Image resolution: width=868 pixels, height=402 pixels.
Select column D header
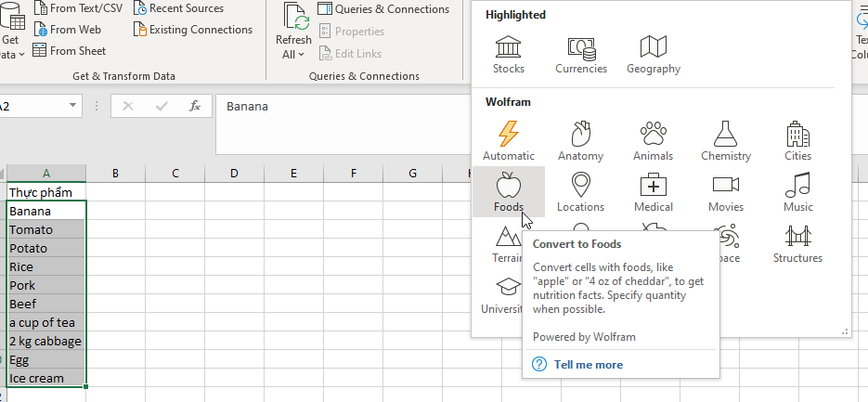point(234,174)
